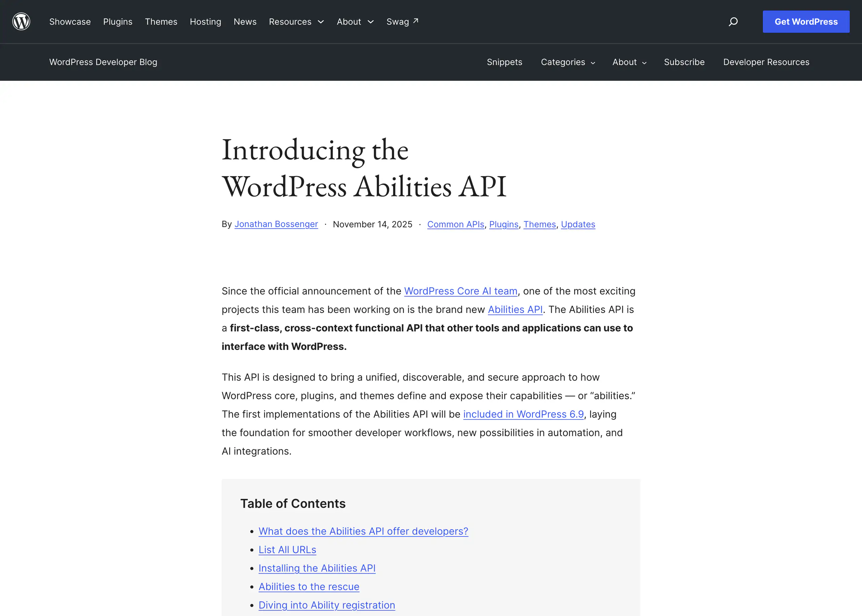862x616 pixels.
Task: Jump to Abilities to the rescue section
Action: [x=309, y=586]
